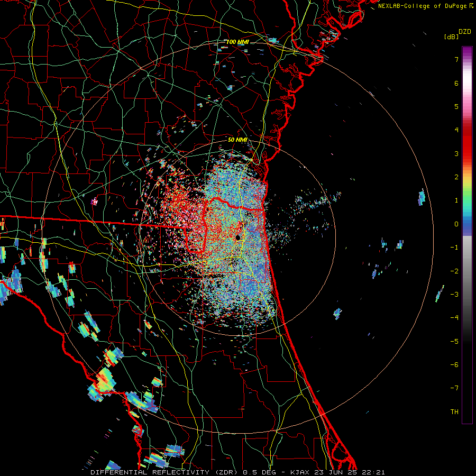
Task: Click the purple top end of the color bar
Action: (x=467, y=50)
